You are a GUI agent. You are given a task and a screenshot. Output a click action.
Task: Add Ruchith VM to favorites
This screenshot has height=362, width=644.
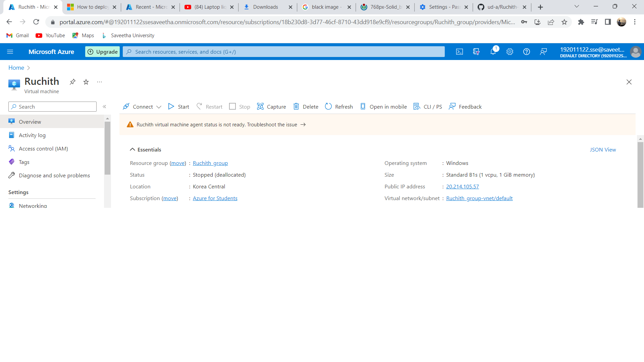pyautogui.click(x=86, y=82)
